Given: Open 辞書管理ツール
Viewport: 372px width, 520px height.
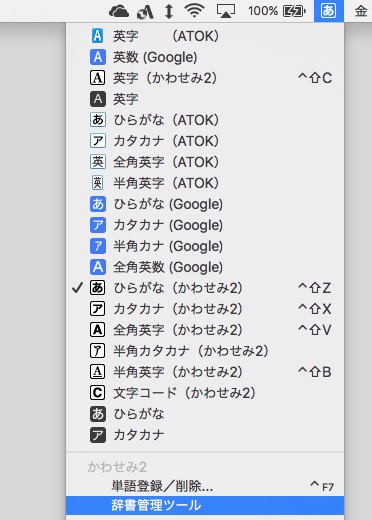Looking at the screenshot, I should click(x=205, y=505).
